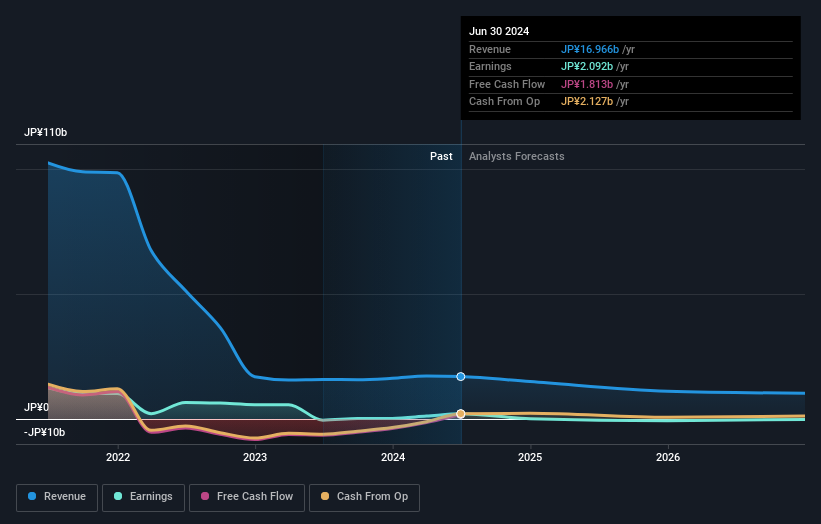The image size is (821, 524).
Task: Click the orange Cash From Op legend dot
Action: pyautogui.click(x=325, y=496)
